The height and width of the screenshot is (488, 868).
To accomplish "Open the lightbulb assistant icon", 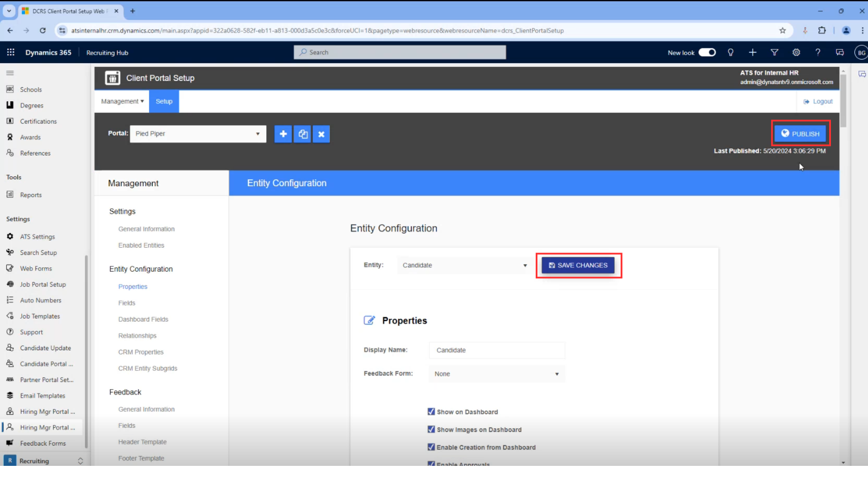I will coord(731,52).
